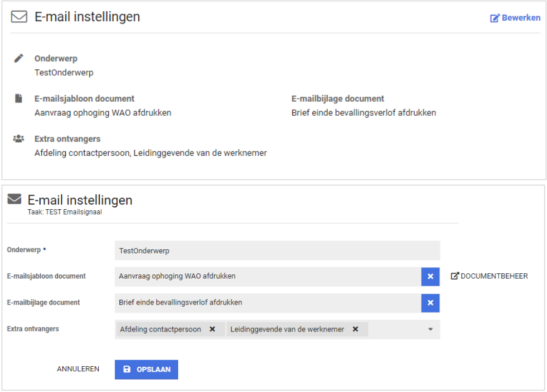Expand the Extra ontvangers dropdown arrow
The image size is (547, 392).
pyautogui.click(x=430, y=330)
